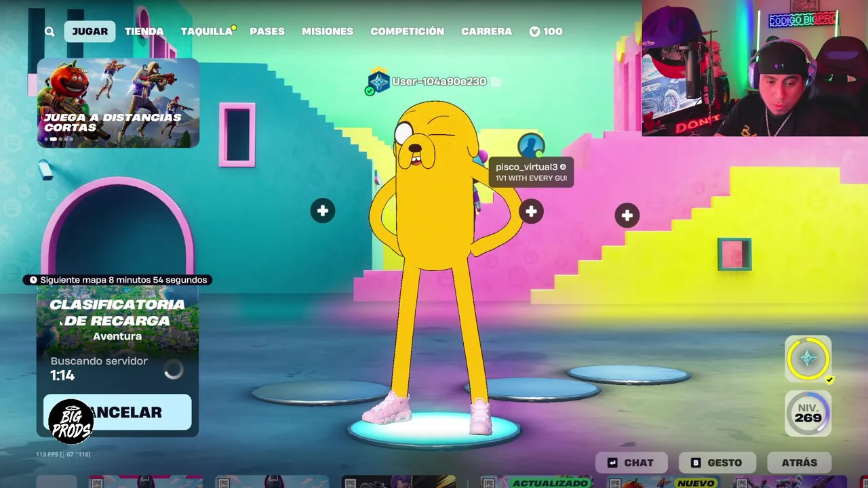
Task: Click the invite plus slot left of the character
Action: [323, 211]
